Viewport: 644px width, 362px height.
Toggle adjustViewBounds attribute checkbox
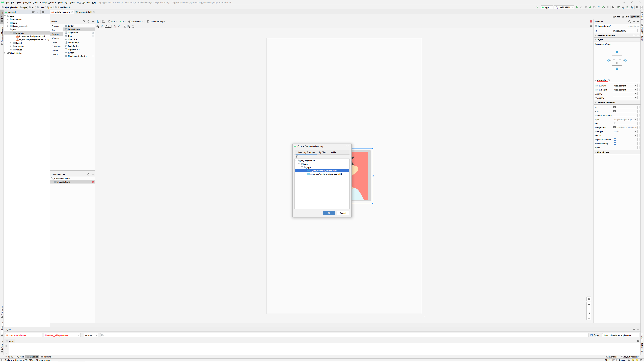(x=615, y=139)
